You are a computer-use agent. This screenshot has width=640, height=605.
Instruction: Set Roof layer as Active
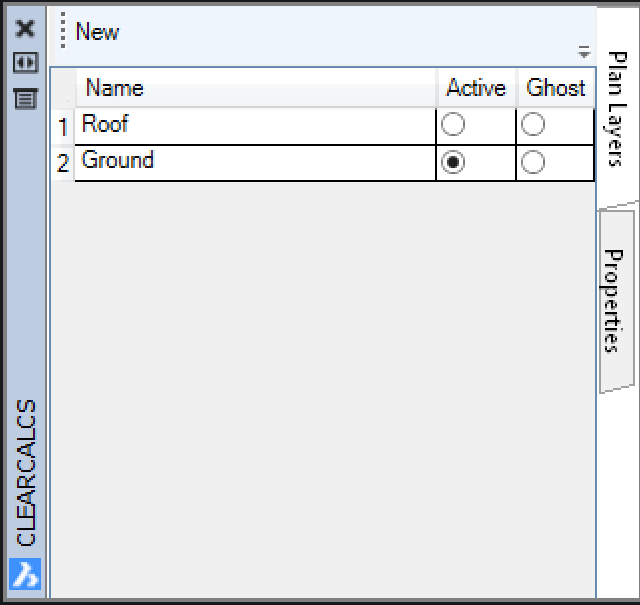[453, 124]
